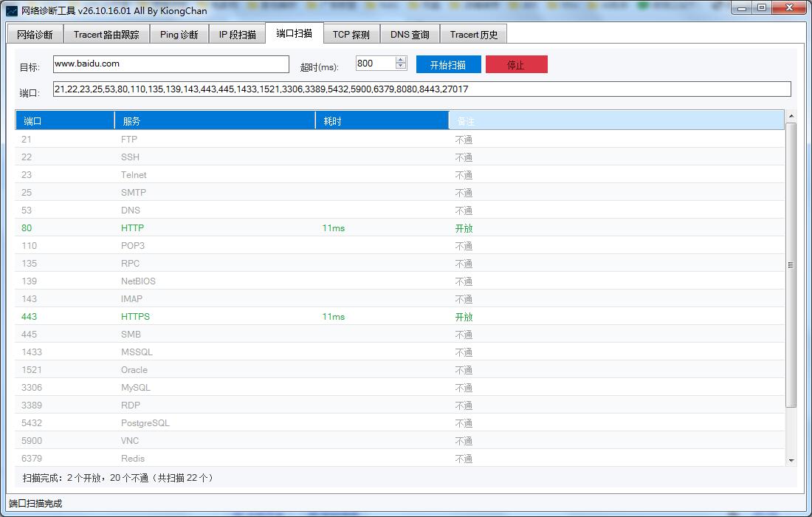Image resolution: width=812 pixels, height=517 pixels.
Task: Switch to the DNS 查询 tab
Action: tap(410, 34)
